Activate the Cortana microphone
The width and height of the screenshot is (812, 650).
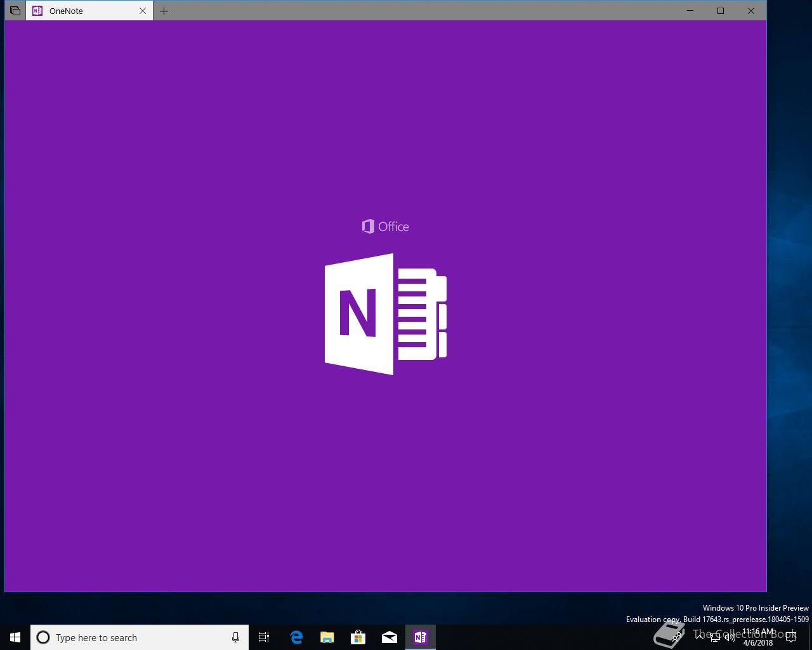pyautogui.click(x=235, y=637)
